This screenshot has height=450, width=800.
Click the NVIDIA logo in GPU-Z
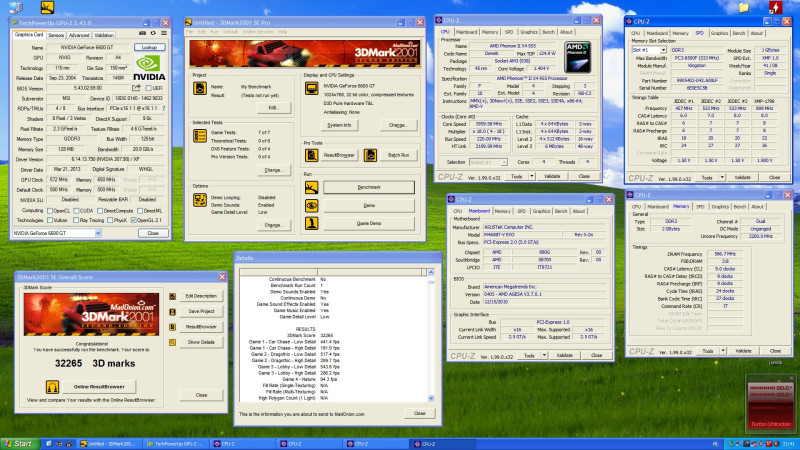pos(149,68)
